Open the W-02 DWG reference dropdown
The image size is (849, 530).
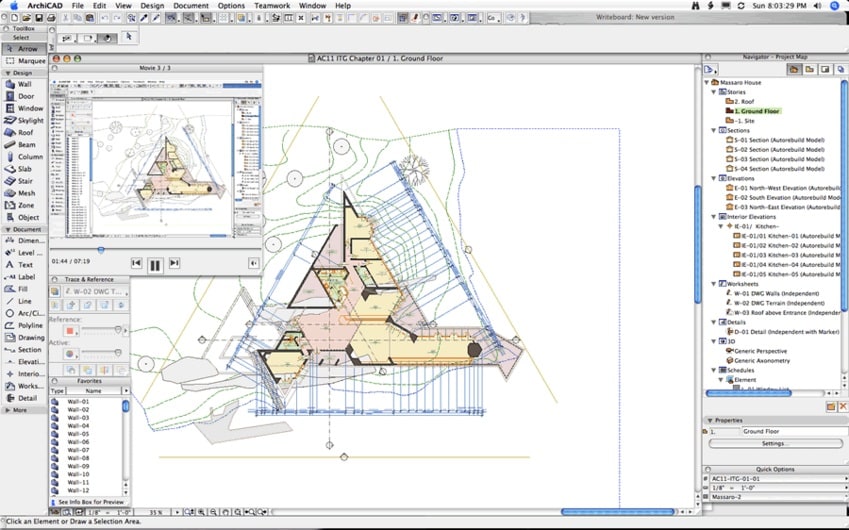(x=96, y=291)
